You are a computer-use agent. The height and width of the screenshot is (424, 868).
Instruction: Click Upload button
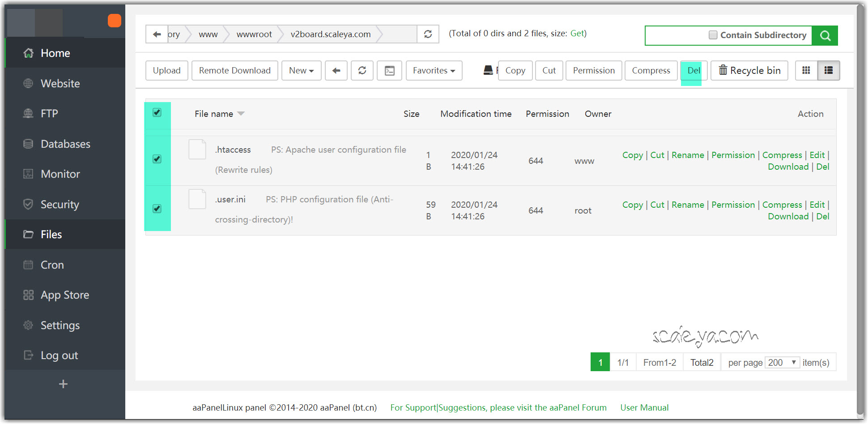[x=166, y=71]
